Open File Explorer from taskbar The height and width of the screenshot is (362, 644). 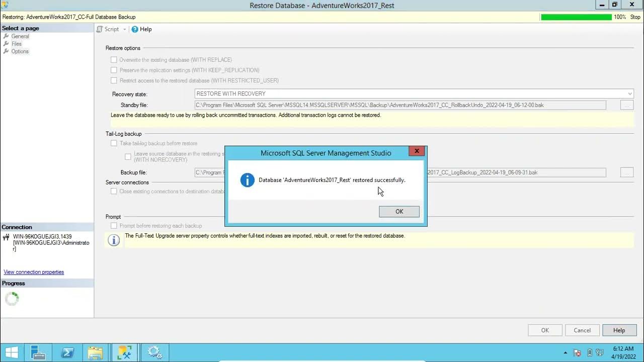pyautogui.click(x=95, y=352)
